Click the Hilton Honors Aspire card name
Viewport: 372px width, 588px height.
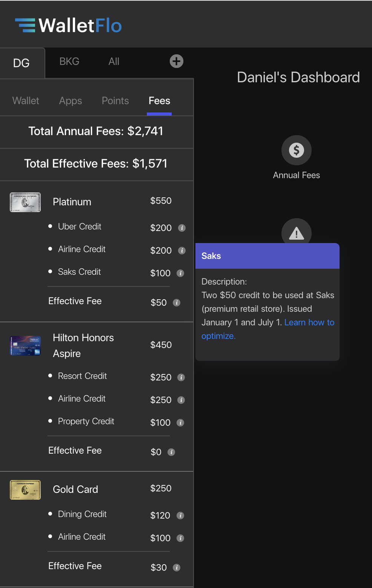pos(83,346)
